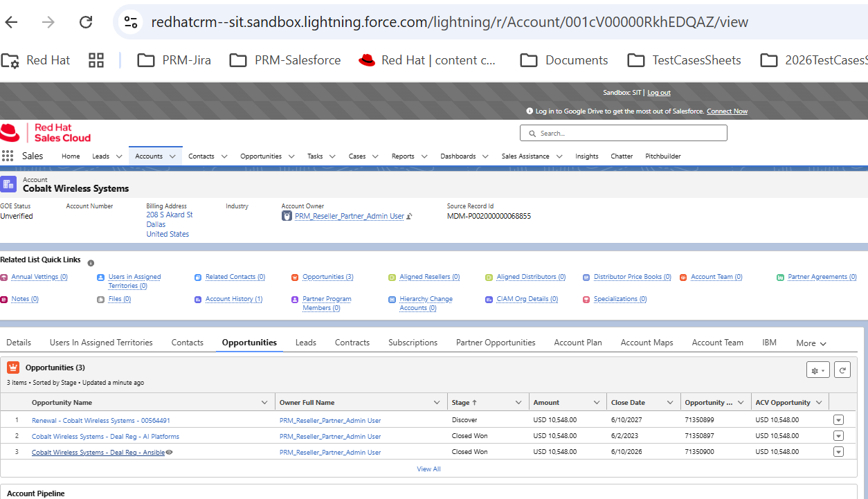Open Close Date column menu chevron
This screenshot has width=868, height=499.
pos(670,403)
